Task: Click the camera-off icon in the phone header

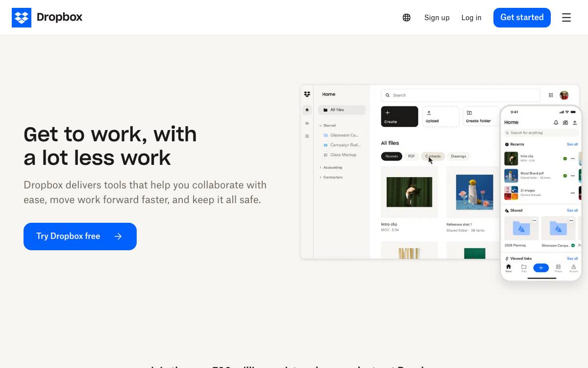Action: [565, 123]
